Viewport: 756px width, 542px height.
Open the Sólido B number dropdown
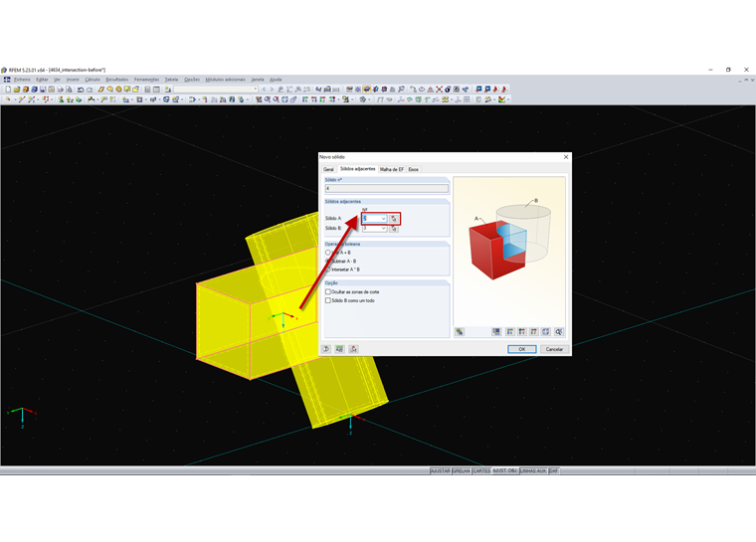383,229
